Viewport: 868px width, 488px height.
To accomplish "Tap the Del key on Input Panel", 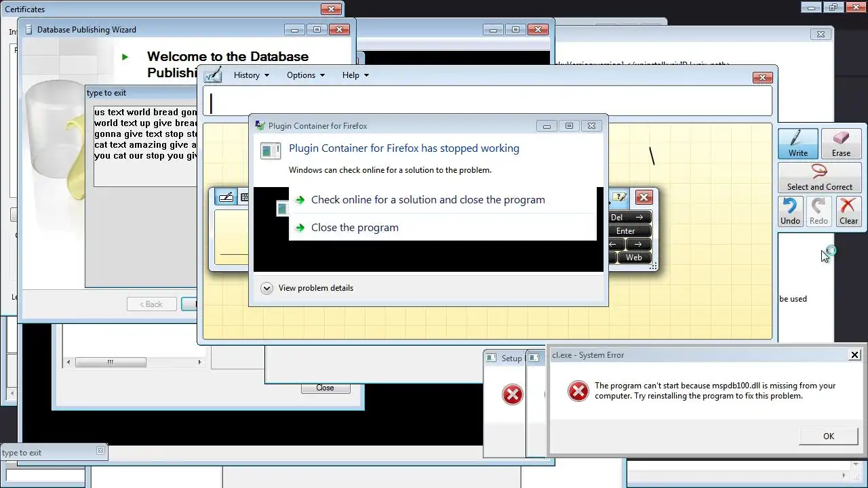I will pyautogui.click(x=629, y=218).
